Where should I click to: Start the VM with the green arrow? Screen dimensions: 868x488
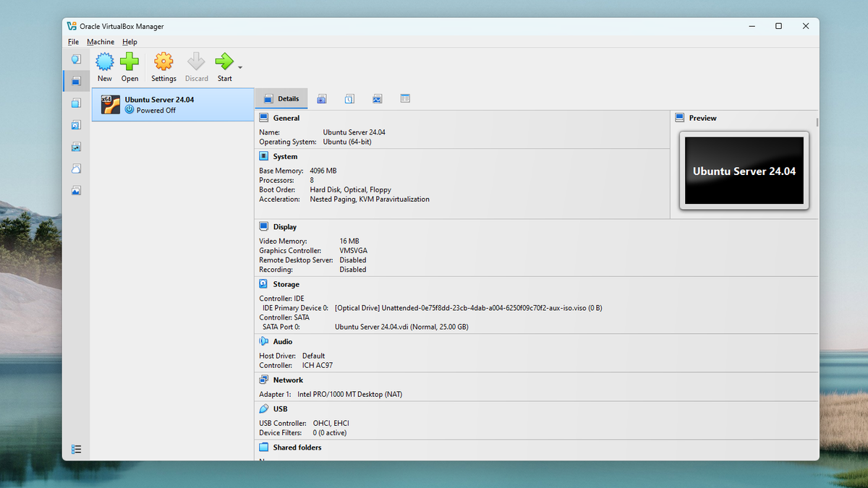point(224,62)
